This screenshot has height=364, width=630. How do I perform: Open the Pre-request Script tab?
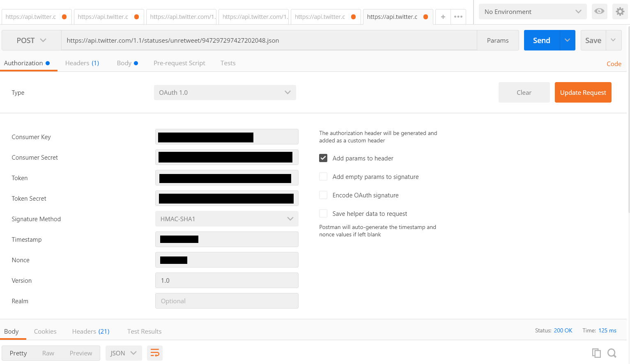[179, 63]
